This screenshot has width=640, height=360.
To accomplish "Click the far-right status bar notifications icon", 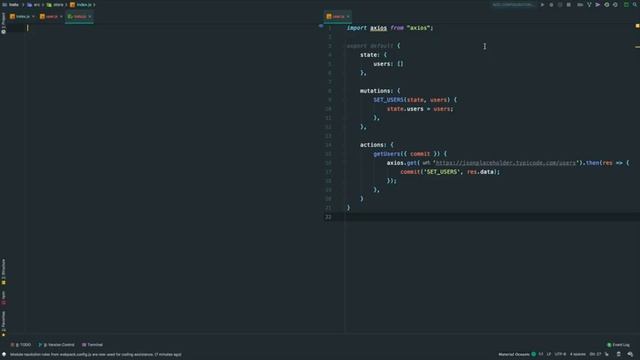I will click(x=630, y=354).
